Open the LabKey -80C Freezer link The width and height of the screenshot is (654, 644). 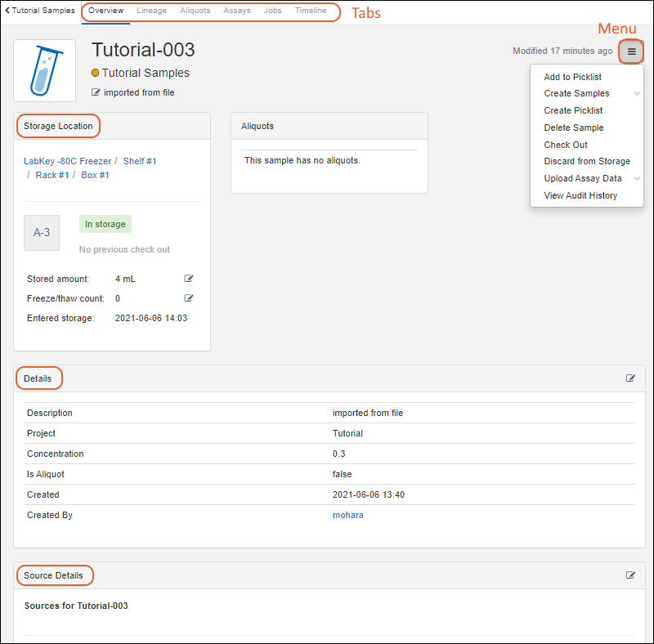[67, 161]
